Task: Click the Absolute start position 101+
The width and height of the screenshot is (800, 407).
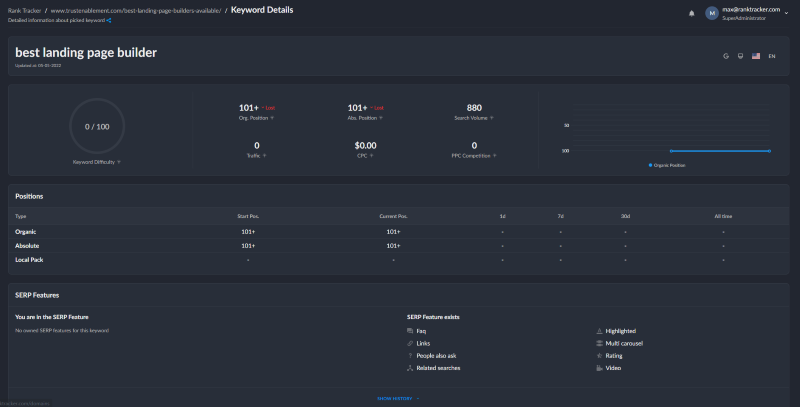Action: 248,246
